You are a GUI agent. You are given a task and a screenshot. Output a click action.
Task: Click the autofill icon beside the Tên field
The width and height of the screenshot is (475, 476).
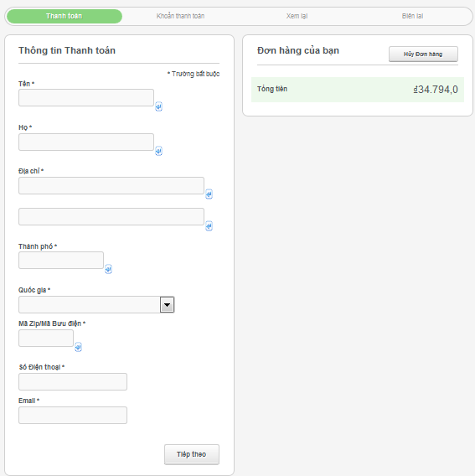tap(158, 106)
